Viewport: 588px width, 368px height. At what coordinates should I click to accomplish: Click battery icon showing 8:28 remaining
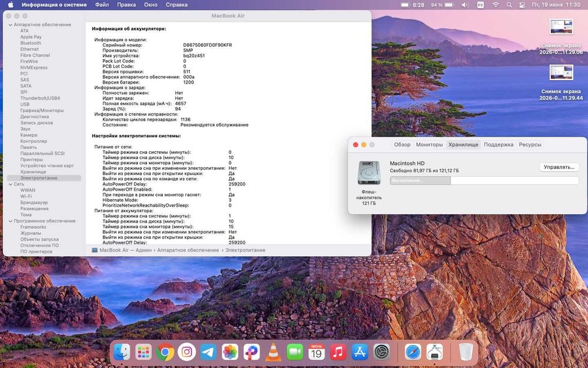[412, 5]
